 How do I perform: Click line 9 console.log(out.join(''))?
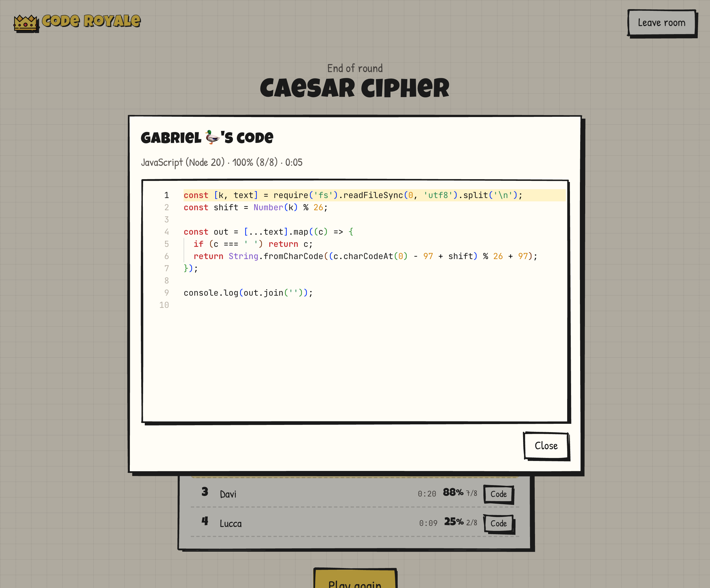[x=248, y=293]
